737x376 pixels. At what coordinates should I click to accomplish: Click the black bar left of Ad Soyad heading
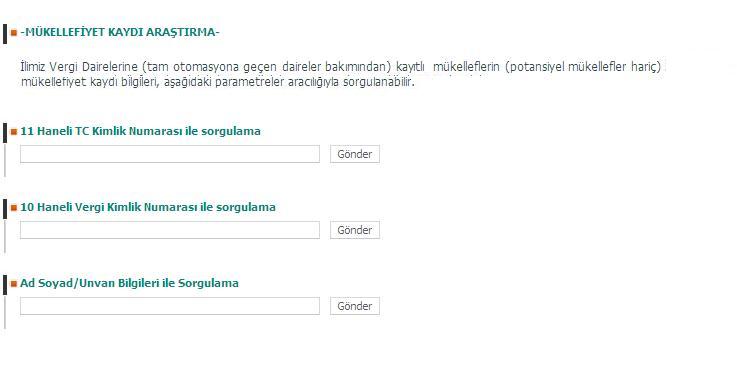click(5, 285)
